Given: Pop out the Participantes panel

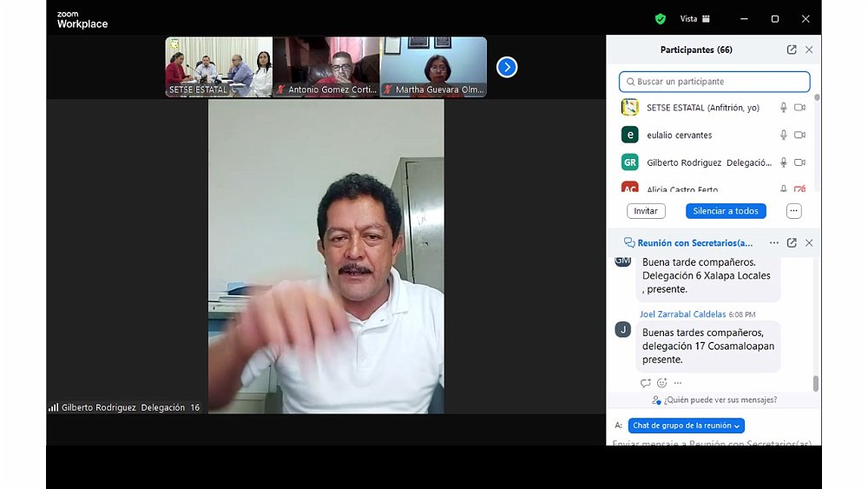Looking at the screenshot, I should pyautogui.click(x=792, y=50).
